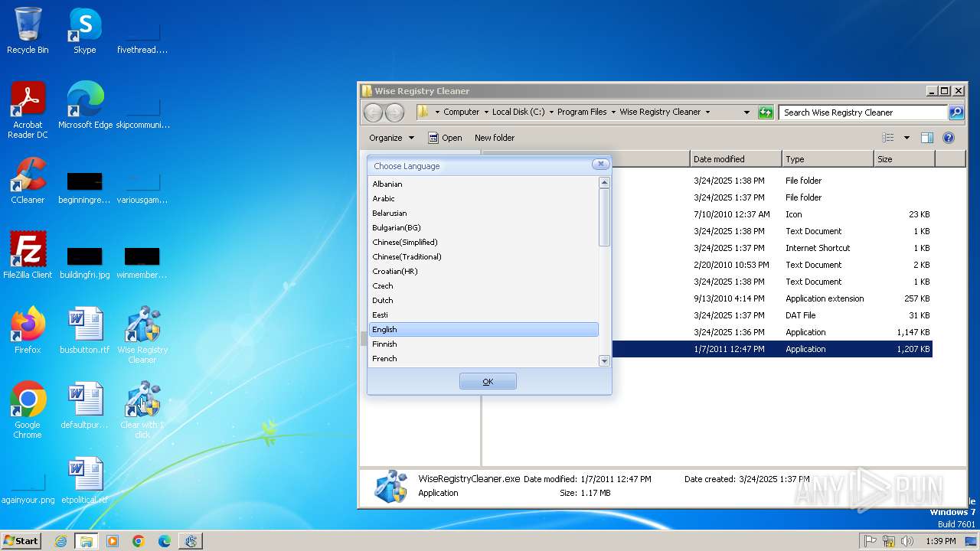Click the search magnifier in Explorer
Viewport: 980px width, 551px height.
(x=956, y=112)
